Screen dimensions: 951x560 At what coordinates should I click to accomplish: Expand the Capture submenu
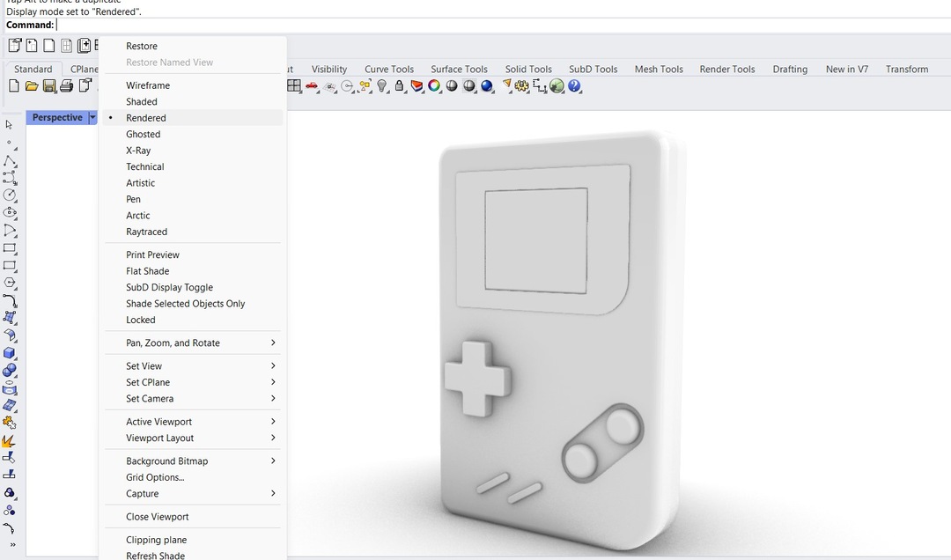click(193, 494)
